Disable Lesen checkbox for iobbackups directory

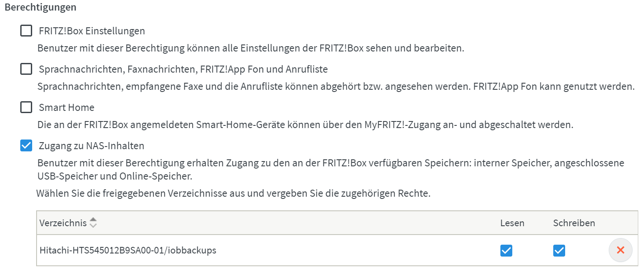tap(506, 250)
